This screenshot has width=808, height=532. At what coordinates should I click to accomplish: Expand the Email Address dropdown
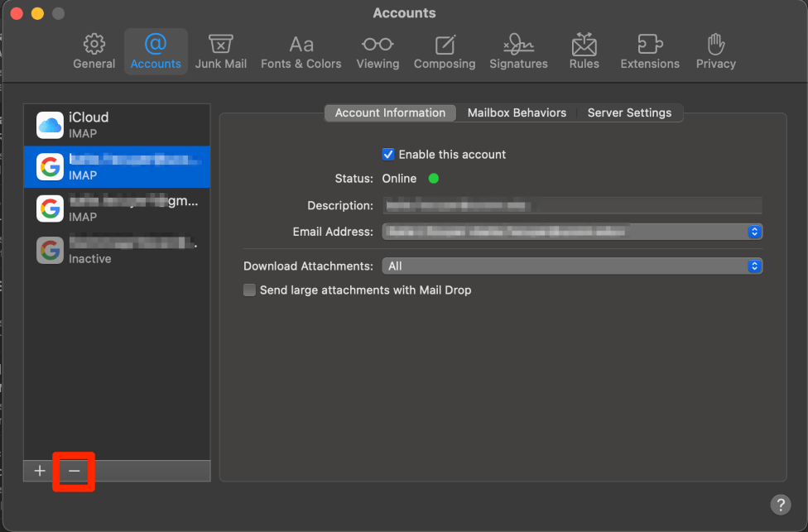tap(754, 232)
